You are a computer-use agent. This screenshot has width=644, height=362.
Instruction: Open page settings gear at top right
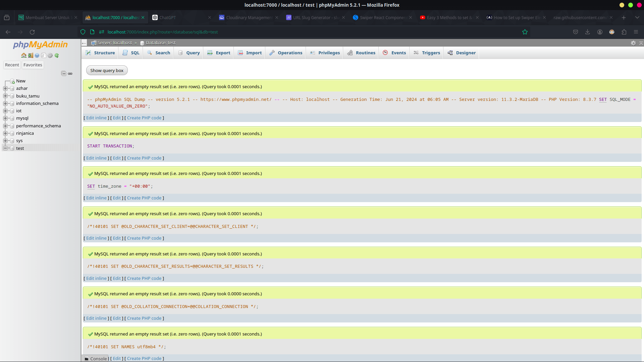click(x=633, y=43)
